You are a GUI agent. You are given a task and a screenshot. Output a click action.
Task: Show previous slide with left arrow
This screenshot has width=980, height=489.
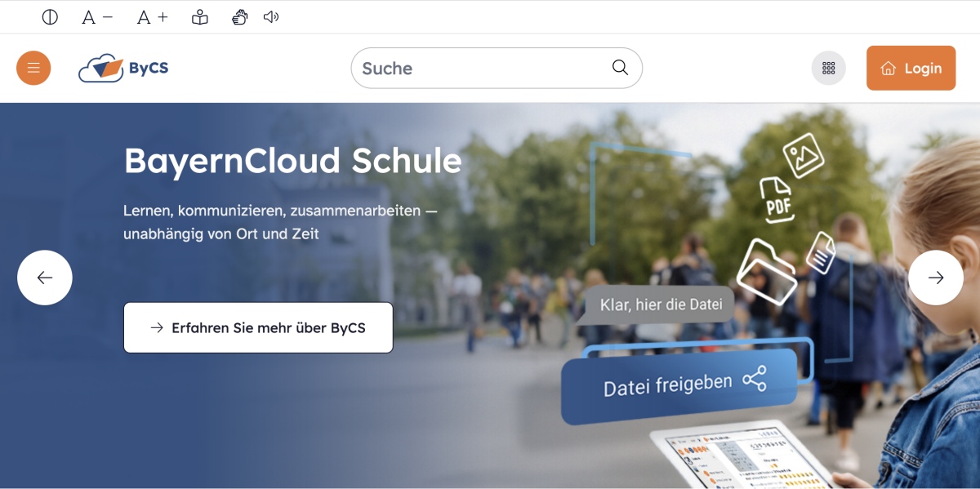(45, 278)
